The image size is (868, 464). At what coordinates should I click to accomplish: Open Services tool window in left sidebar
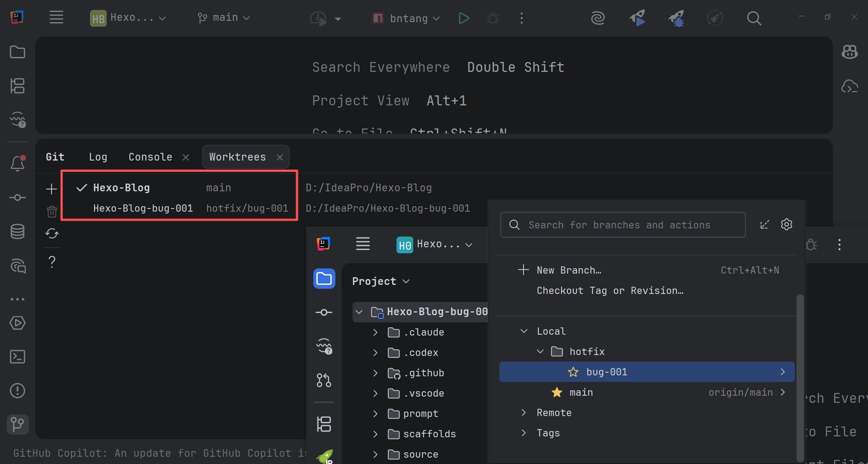(x=18, y=323)
